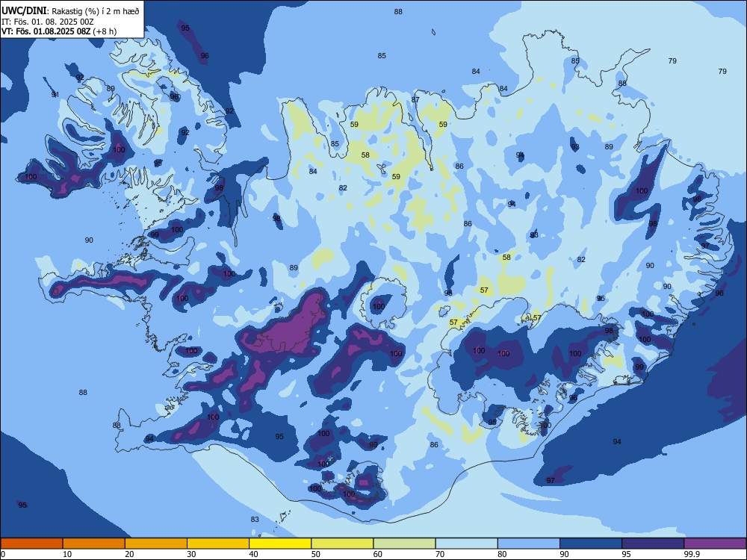Click the '87' humidity value on the map
The height and width of the screenshot is (560, 747).
click(415, 99)
